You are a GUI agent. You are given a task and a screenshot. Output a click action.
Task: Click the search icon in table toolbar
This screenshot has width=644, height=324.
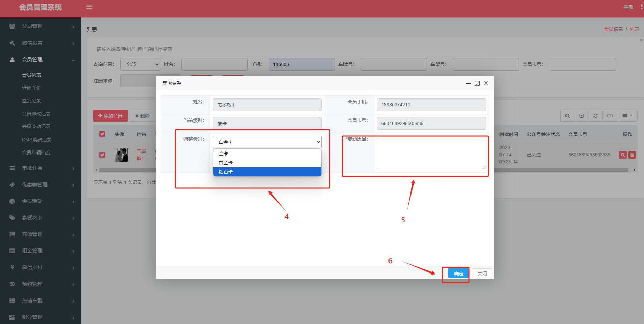(568, 116)
